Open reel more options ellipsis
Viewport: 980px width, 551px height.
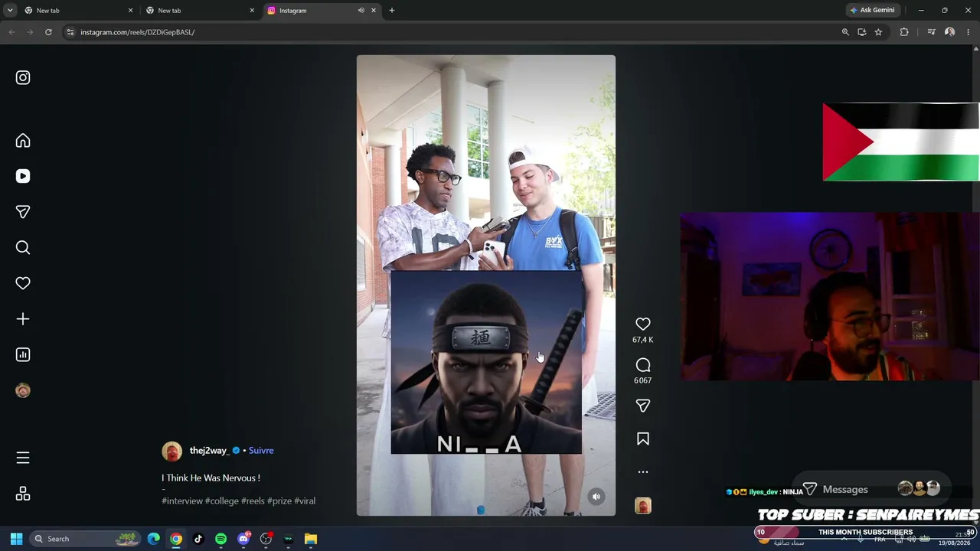(x=643, y=472)
